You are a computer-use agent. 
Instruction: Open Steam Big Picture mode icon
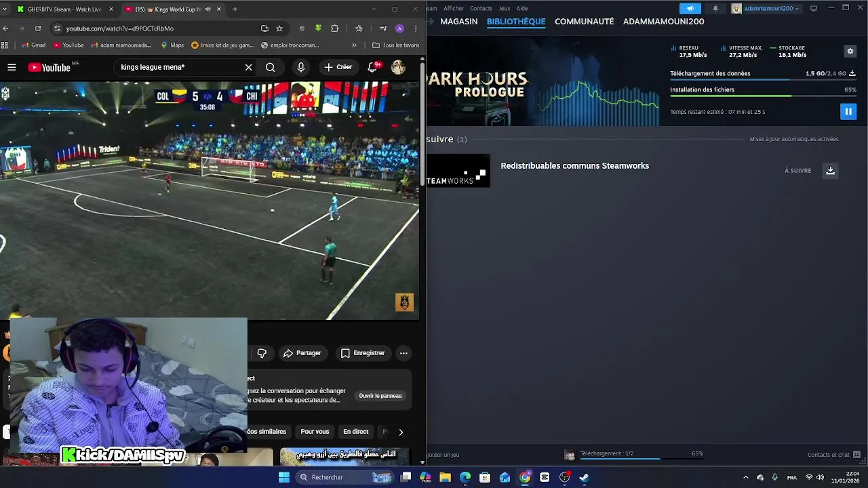814,8
